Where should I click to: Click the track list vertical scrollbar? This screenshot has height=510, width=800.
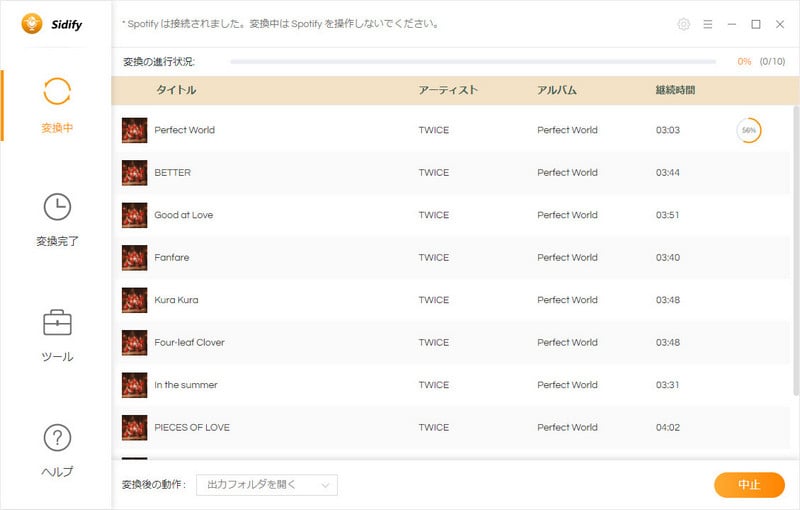tap(796, 250)
